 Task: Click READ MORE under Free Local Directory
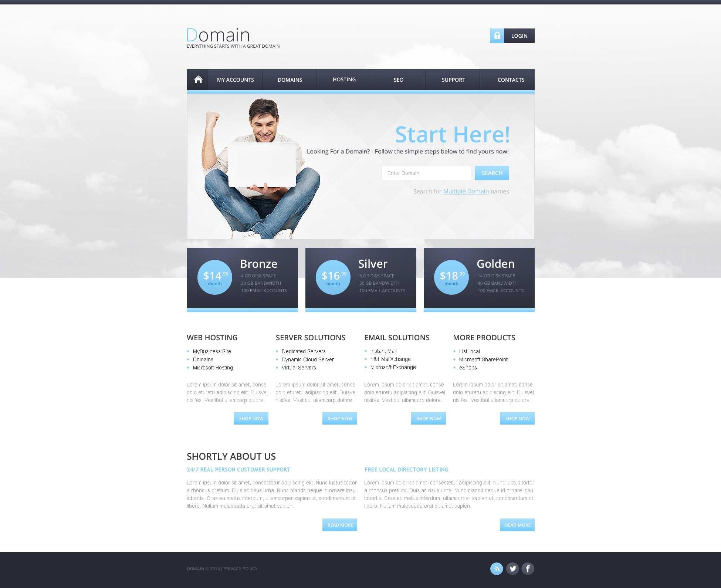517,524
